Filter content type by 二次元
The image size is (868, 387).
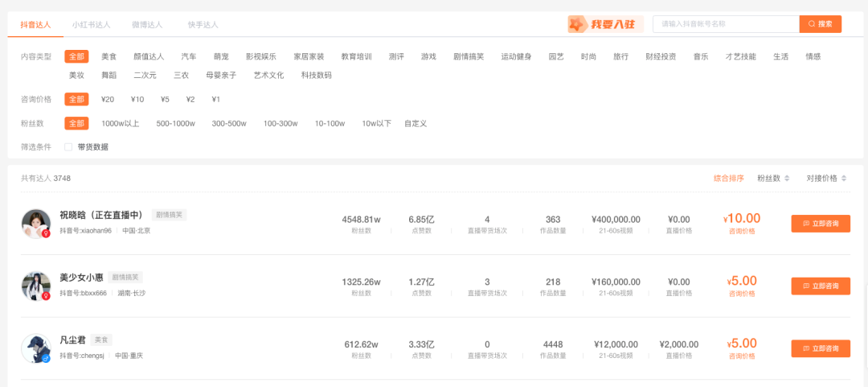pos(145,76)
